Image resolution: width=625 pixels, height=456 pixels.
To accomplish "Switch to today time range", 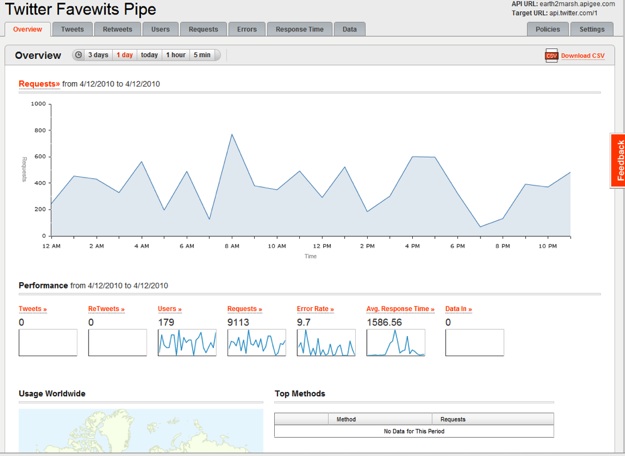I will (x=149, y=55).
